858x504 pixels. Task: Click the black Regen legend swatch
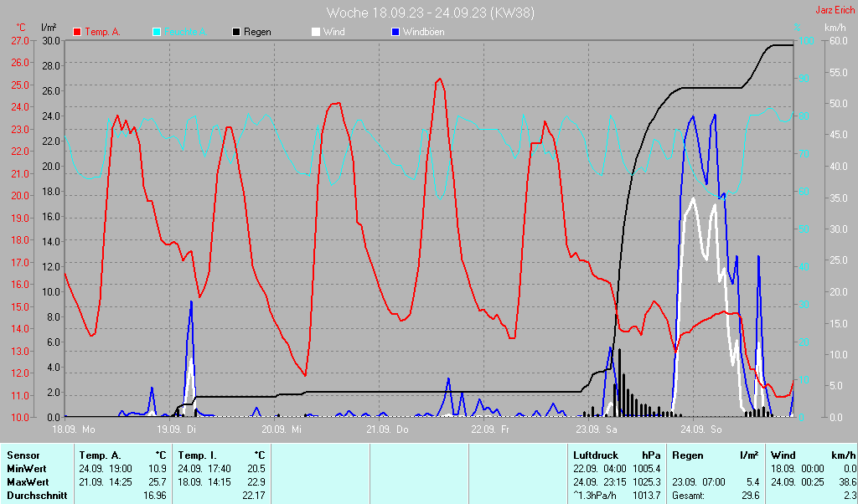236,32
